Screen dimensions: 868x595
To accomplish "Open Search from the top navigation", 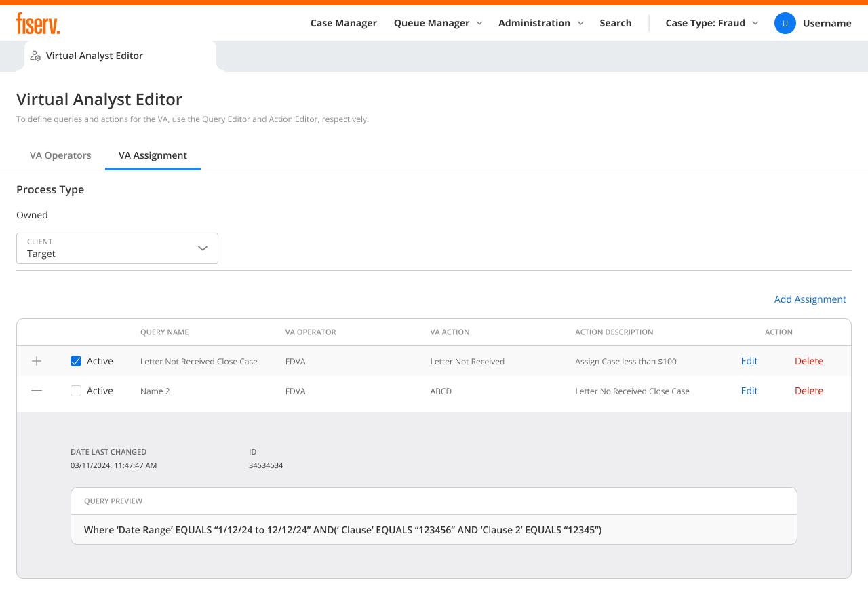I will click(x=616, y=23).
